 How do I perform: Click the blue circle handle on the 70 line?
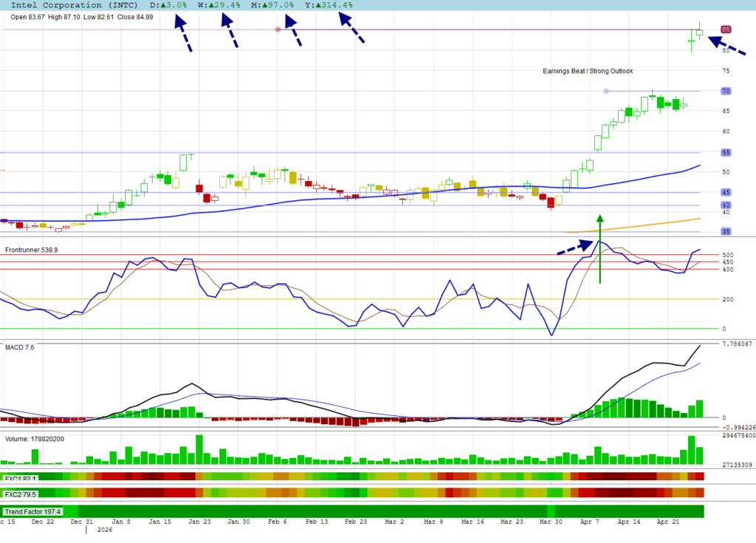point(606,91)
